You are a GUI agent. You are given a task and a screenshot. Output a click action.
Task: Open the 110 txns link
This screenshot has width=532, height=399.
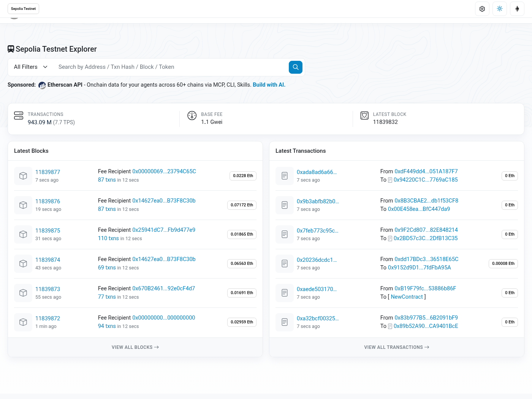[108, 238]
